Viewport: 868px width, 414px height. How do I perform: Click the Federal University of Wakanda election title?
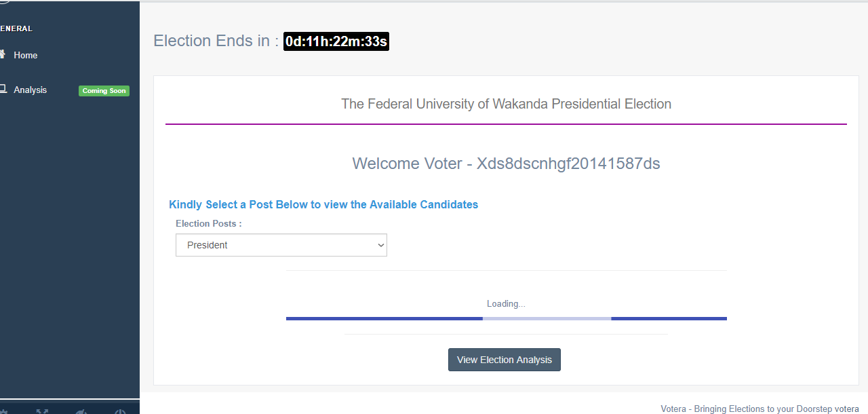[506, 104]
